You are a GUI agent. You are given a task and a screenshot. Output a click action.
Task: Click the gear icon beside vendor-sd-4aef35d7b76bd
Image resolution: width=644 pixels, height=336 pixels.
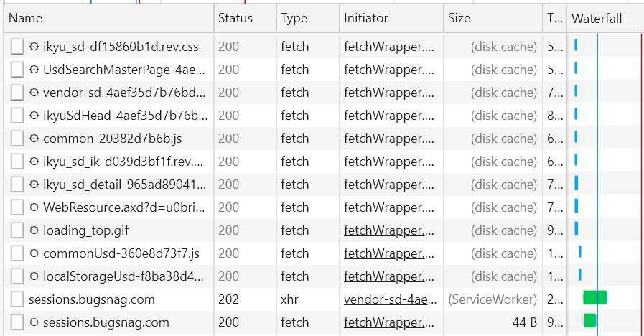click(x=34, y=93)
